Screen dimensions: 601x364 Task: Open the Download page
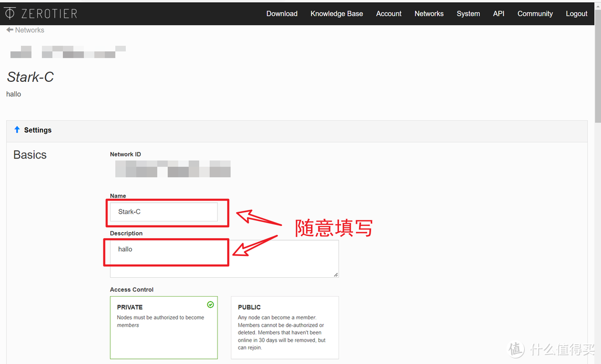point(282,14)
